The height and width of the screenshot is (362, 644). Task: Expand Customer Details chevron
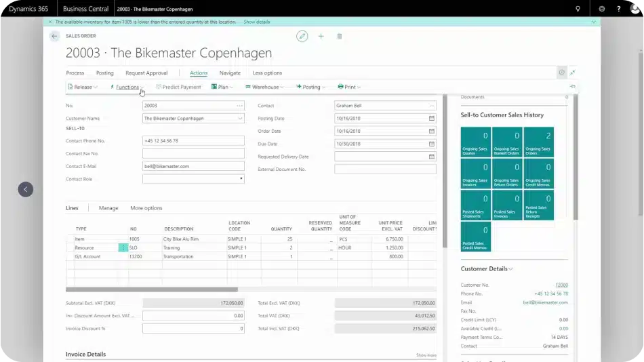coord(511,269)
